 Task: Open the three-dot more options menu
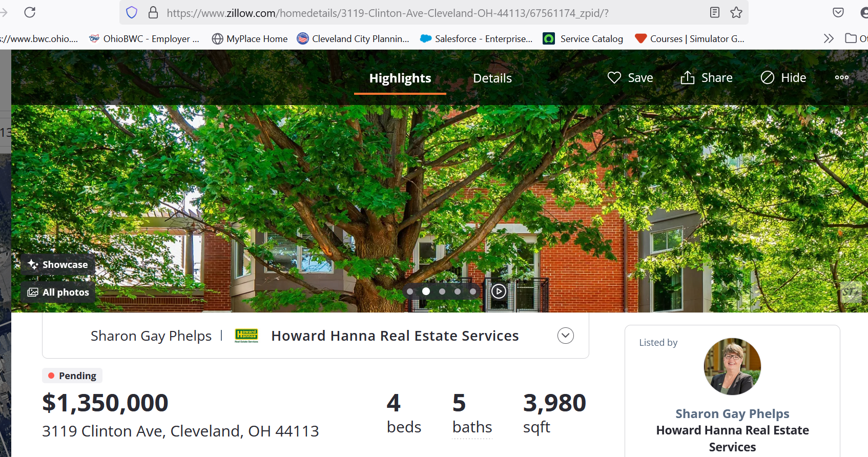click(x=842, y=78)
